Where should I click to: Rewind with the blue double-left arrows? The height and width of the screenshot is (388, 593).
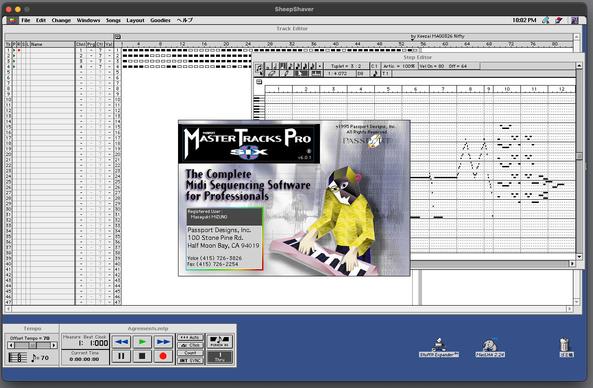click(x=121, y=341)
